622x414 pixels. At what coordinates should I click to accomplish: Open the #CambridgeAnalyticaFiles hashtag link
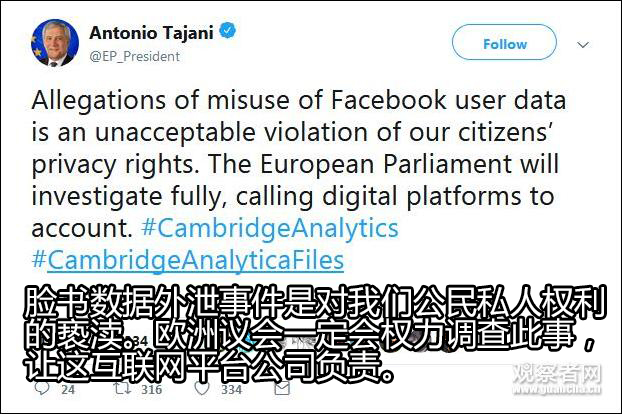(x=188, y=260)
